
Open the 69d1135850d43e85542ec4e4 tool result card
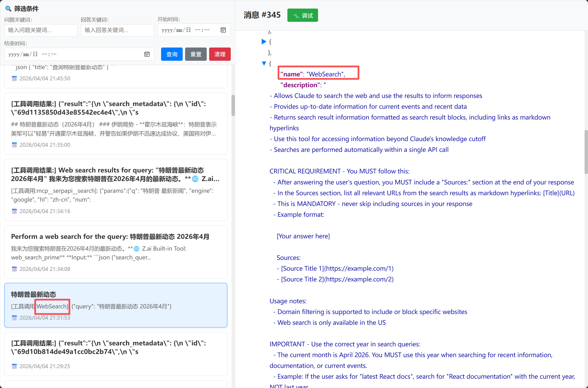[x=116, y=123]
